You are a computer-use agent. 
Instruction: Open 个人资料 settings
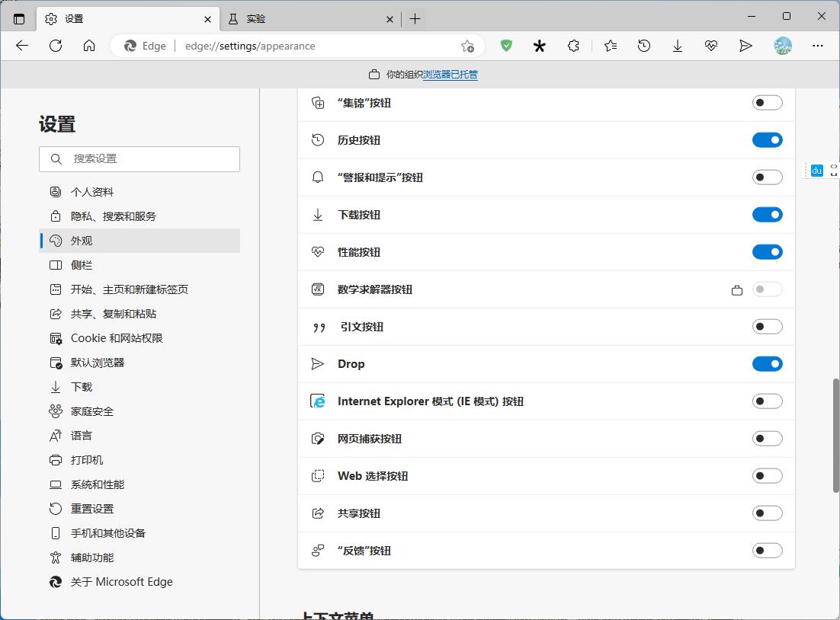pyautogui.click(x=139, y=192)
